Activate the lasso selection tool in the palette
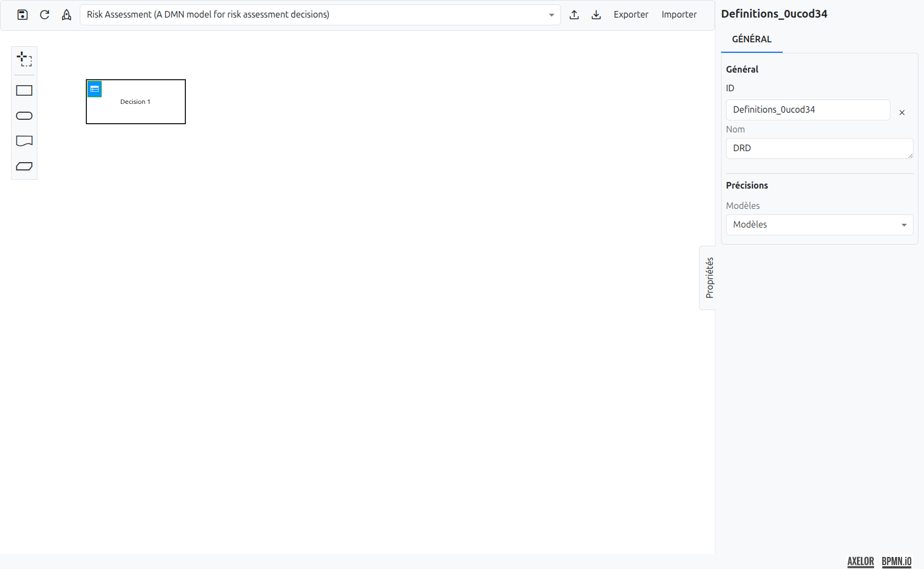 pos(24,59)
